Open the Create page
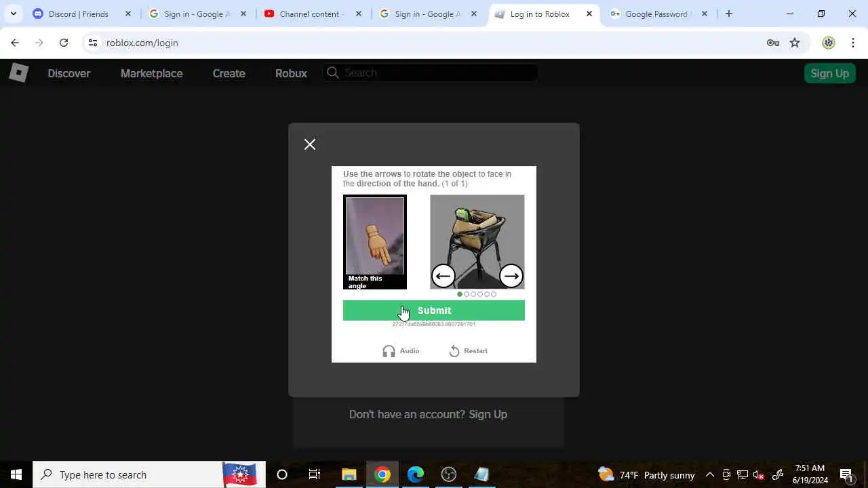Image resolution: width=868 pixels, height=488 pixels. pos(229,73)
